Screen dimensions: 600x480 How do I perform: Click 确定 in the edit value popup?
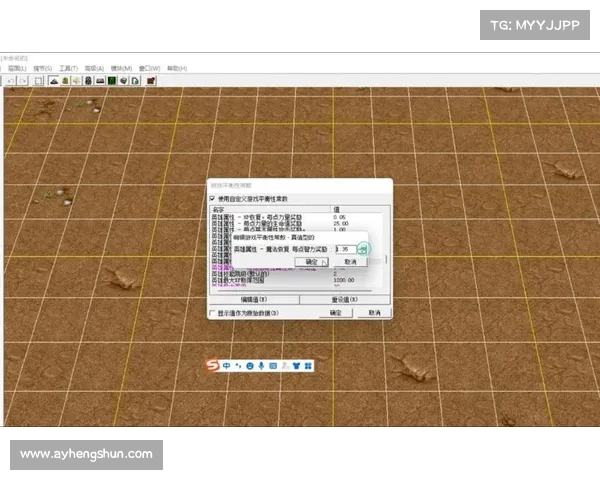311,261
